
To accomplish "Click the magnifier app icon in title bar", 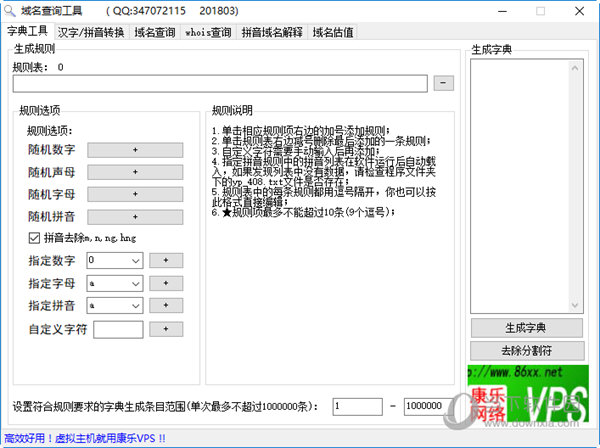I will click(x=10, y=11).
